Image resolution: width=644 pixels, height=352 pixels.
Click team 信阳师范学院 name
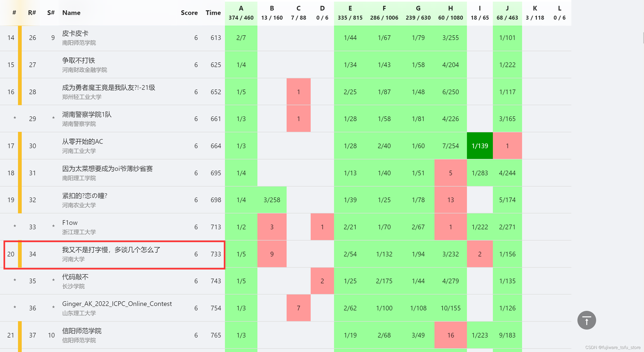(82, 331)
